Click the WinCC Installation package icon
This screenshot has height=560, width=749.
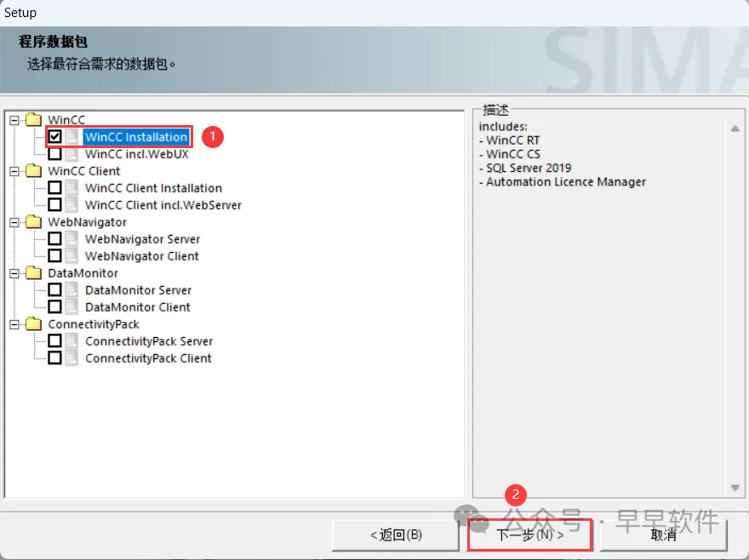[71, 137]
